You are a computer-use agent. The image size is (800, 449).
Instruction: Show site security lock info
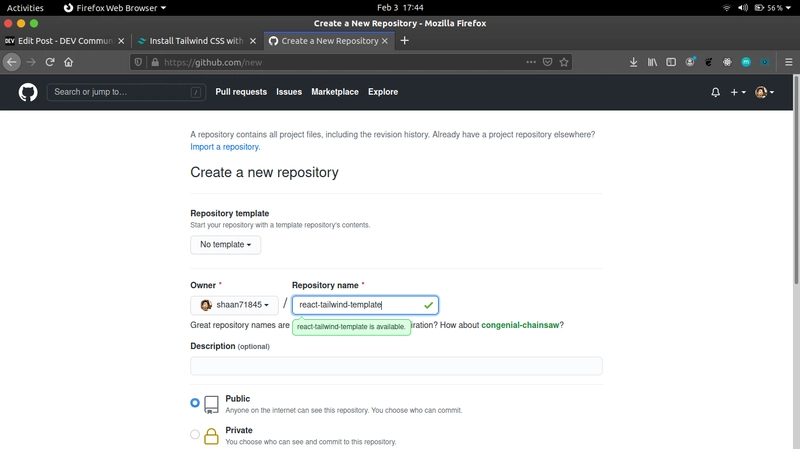155,62
